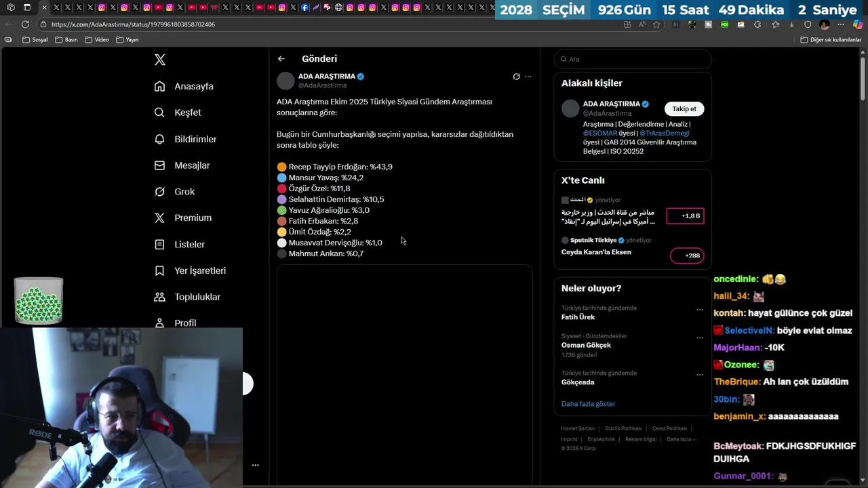Open @AdaArastirma handle under post author

click(x=322, y=85)
